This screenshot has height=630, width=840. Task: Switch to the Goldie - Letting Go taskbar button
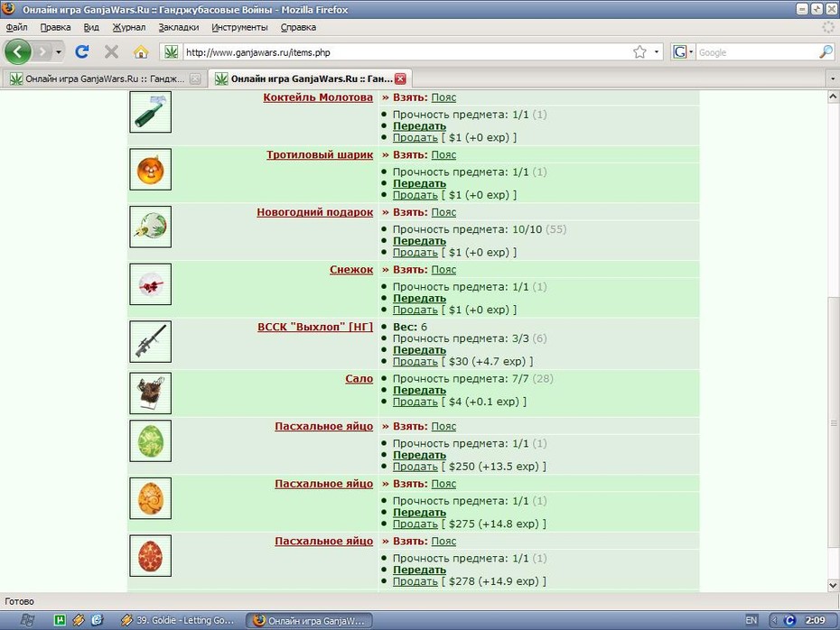tap(177, 620)
